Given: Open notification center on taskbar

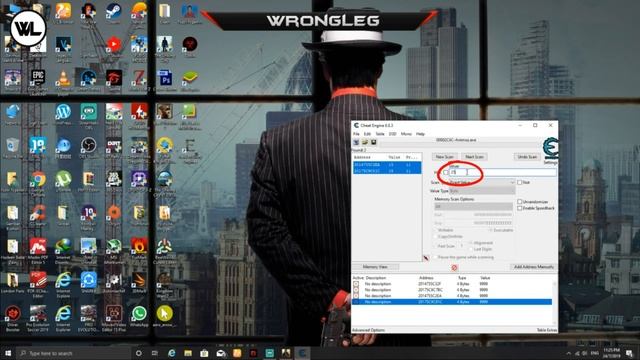Looking at the screenshot, I should pyautogui.click(x=629, y=353).
